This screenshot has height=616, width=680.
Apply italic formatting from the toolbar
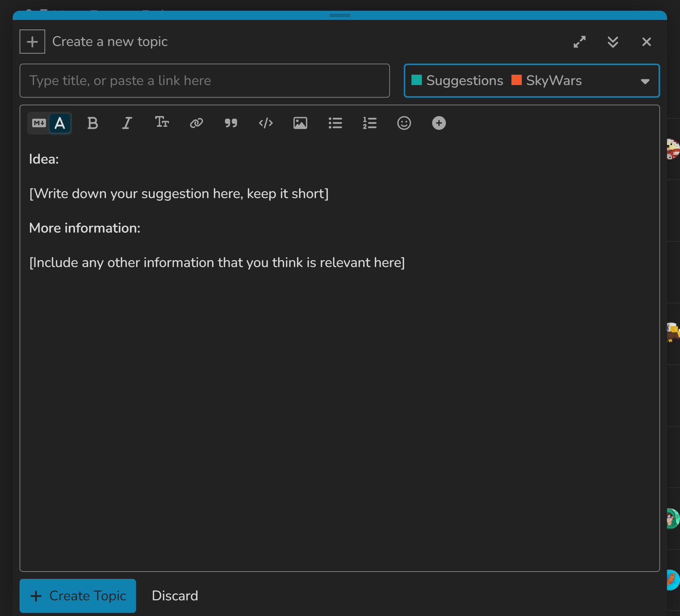coord(127,123)
